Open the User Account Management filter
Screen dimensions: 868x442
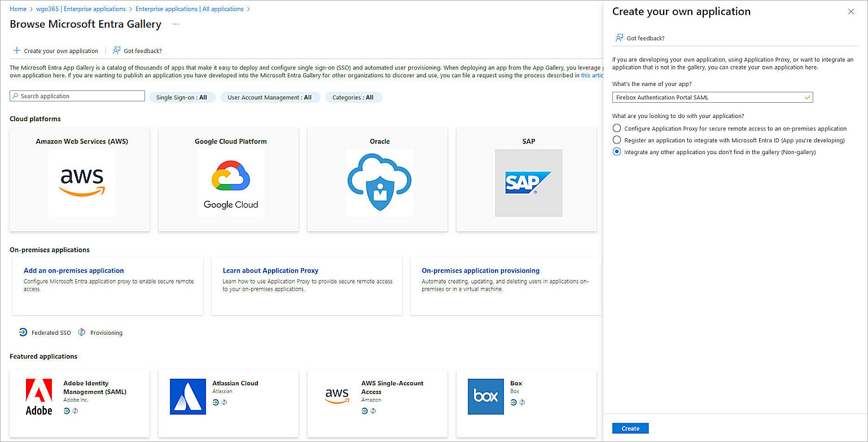[270, 97]
